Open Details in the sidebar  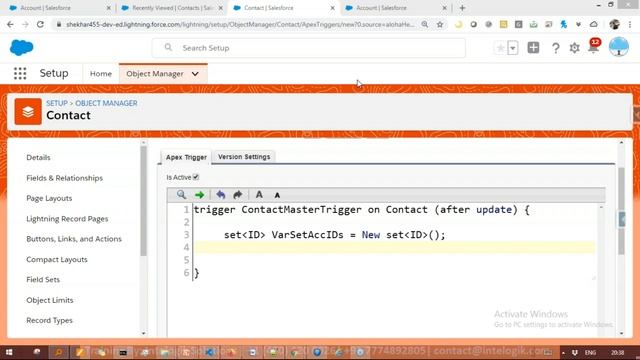coord(38,158)
